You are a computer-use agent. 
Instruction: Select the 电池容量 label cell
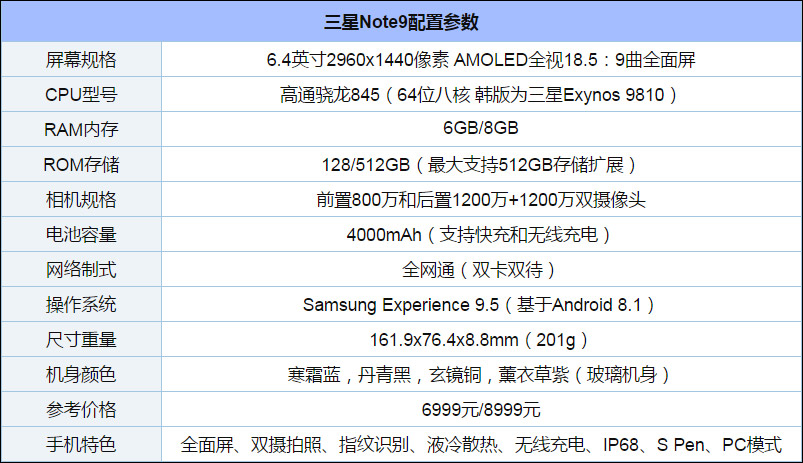pos(81,235)
